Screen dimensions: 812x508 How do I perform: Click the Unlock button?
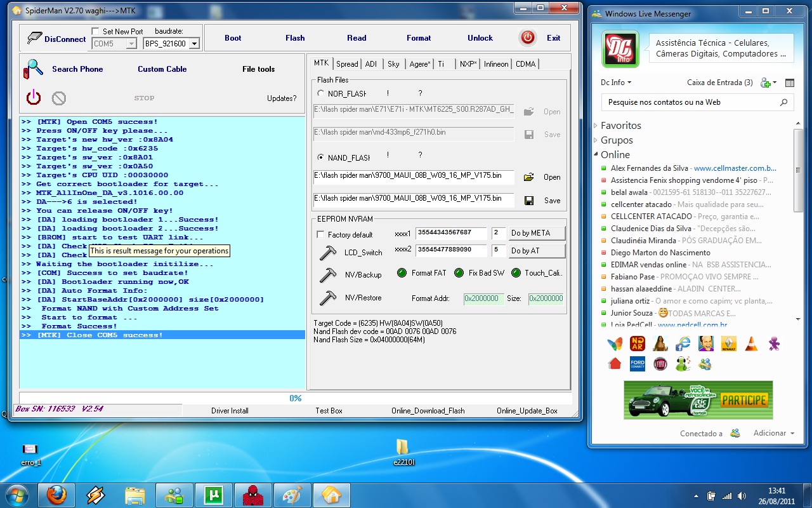(480, 38)
